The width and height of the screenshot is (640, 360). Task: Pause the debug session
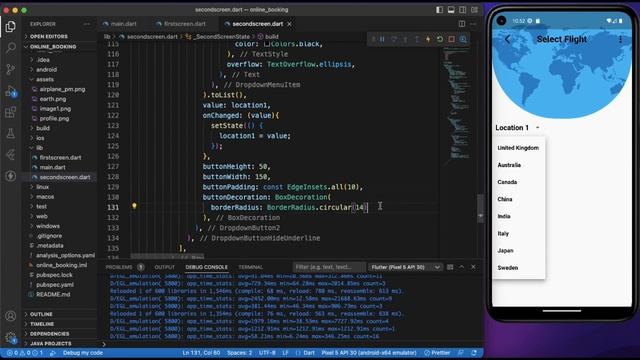point(382,39)
